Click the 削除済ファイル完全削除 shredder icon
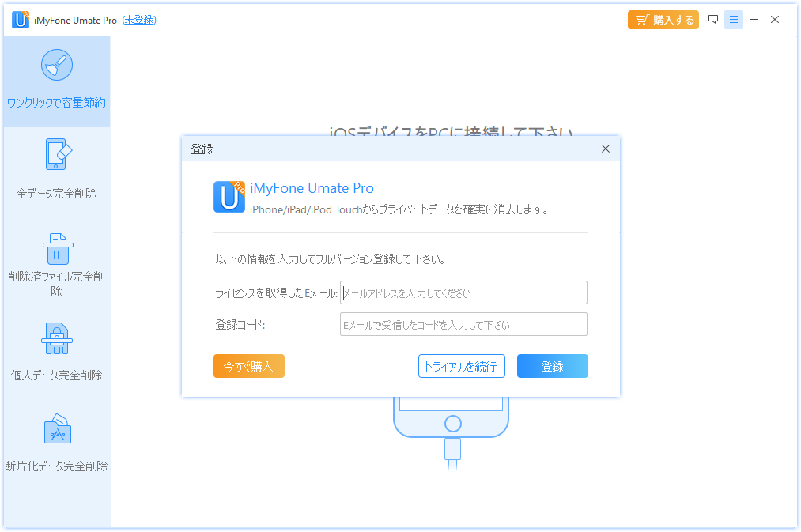The width and height of the screenshot is (801, 532). 57,248
